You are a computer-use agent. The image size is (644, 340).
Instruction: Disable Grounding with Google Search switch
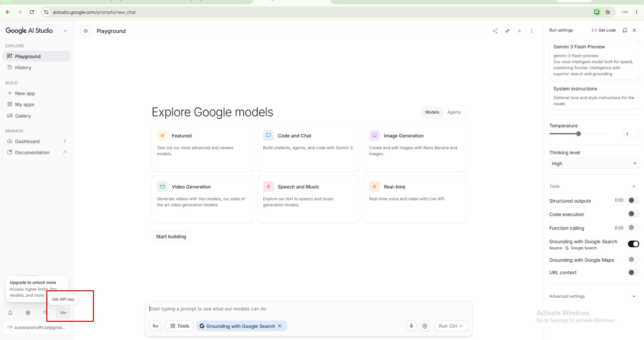tap(634, 244)
